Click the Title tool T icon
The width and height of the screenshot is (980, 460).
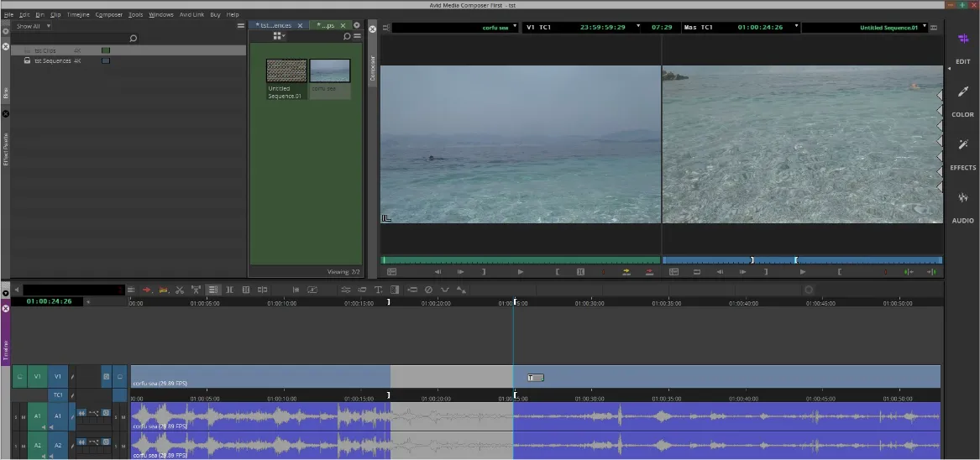[378, 290]
